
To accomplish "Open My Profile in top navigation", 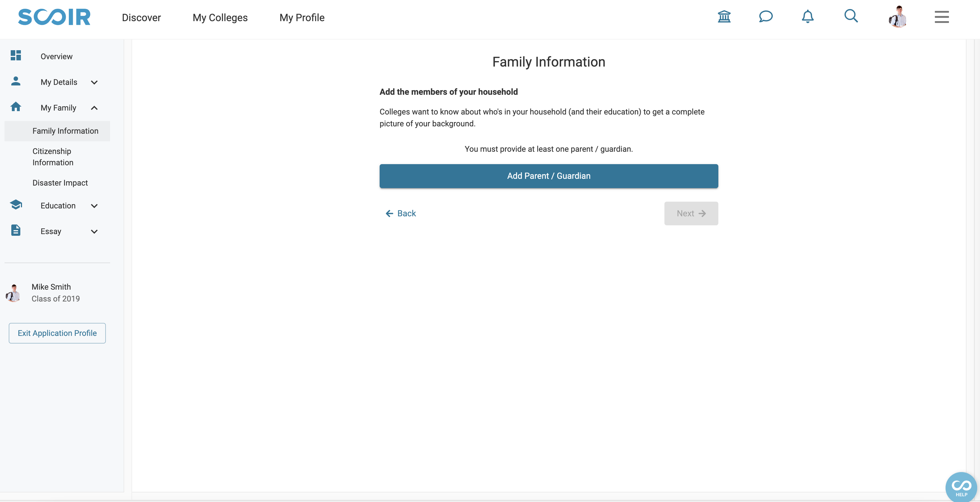I will pos(302,17).
